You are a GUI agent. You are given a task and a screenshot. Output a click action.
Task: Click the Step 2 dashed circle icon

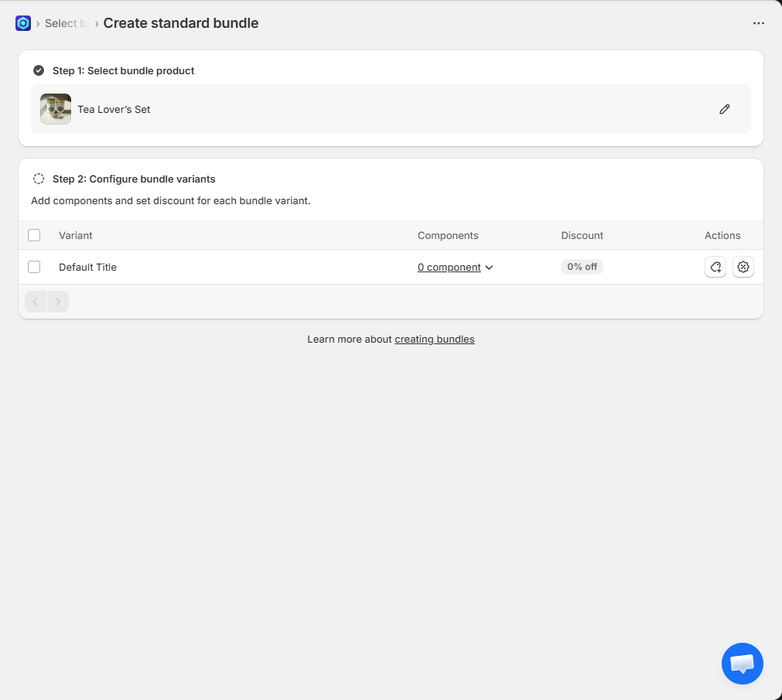click(x=39, y=179)
